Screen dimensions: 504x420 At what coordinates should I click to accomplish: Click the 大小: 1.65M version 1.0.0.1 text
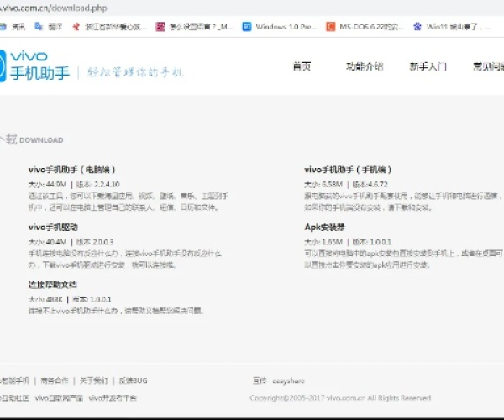point(348,242)
